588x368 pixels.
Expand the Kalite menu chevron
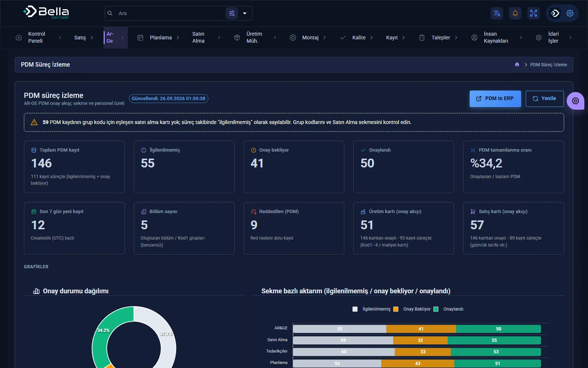tap(372, 38)
